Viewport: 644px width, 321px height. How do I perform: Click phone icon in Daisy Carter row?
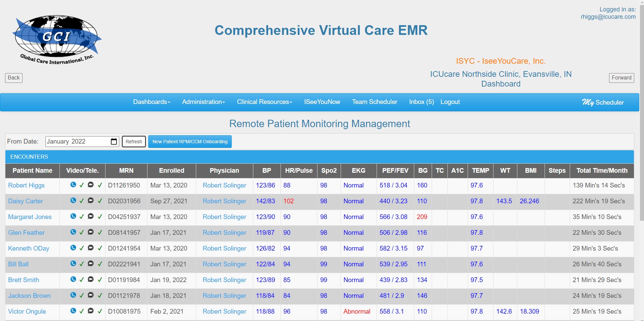point(73,200)
